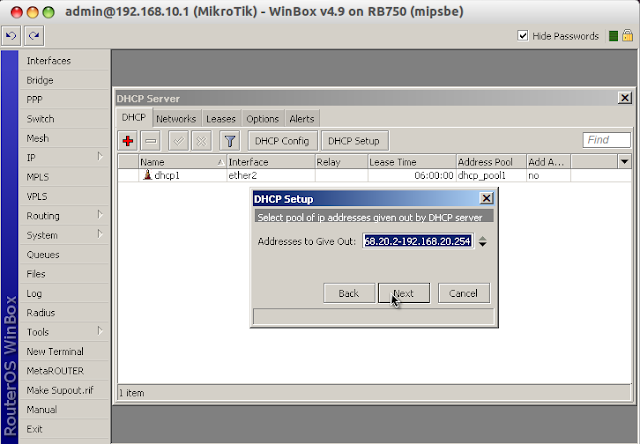Sort by Address Pool column header

pos(491,162)
